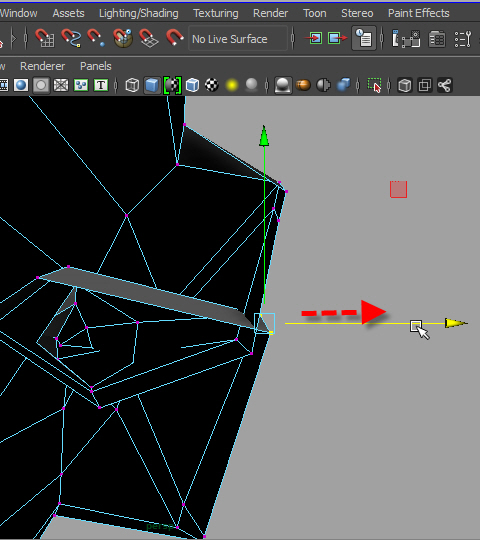
Task: Toggle construction history on/off
Action: [364, 38]
